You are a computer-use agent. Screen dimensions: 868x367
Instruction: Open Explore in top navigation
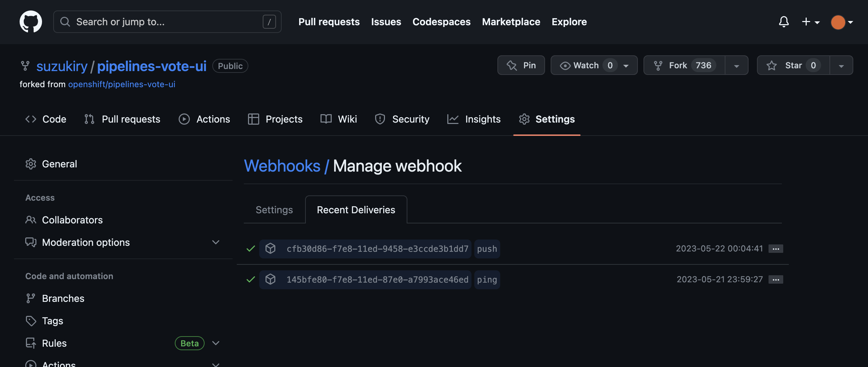pyautogui.click(x=569, y=22)
